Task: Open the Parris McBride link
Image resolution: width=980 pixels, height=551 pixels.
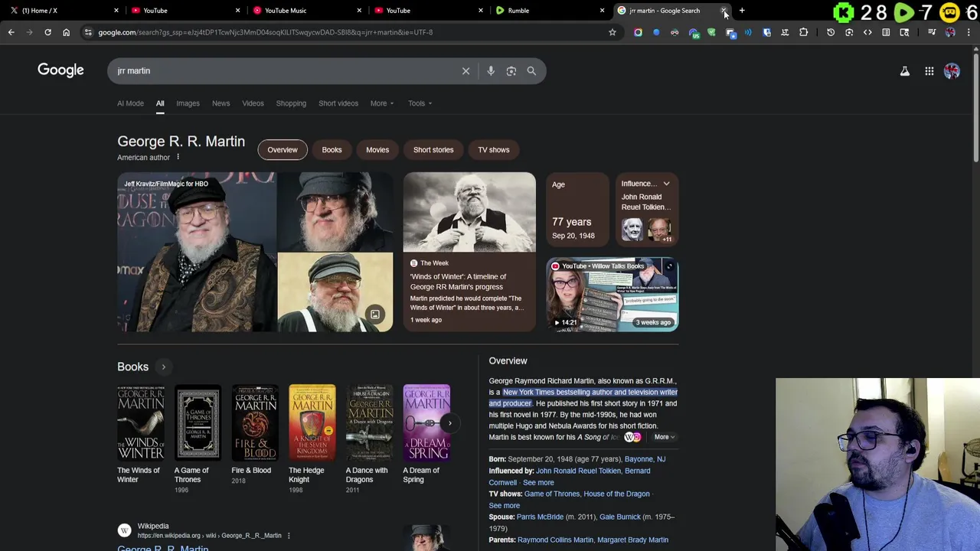Action: point(540,517)
